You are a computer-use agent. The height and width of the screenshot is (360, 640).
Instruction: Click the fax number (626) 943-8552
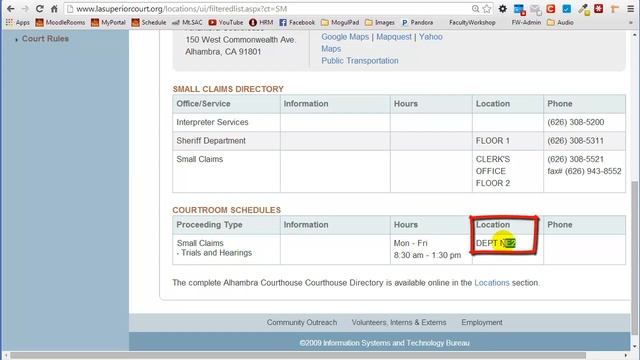pyautogui.click(x=584, y=171)
